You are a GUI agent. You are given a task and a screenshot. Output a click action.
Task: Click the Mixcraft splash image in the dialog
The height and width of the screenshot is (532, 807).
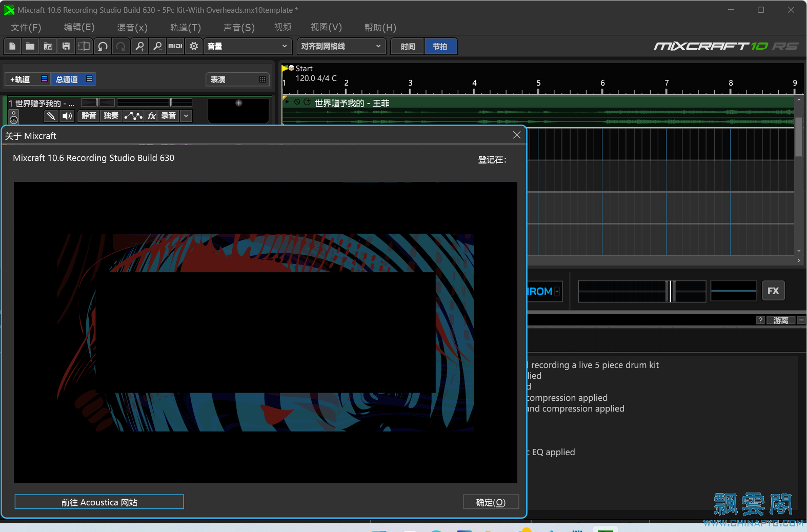coord(266,332)
